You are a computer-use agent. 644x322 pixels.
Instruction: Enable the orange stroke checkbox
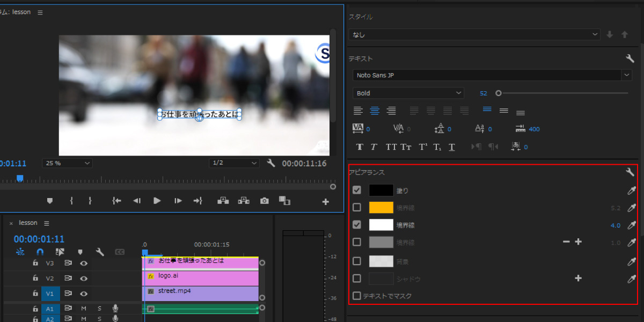coord(357,207)
